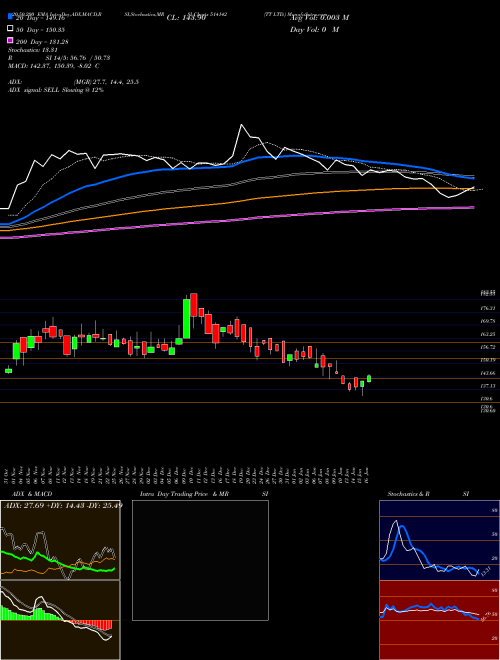Click the white 50 Day legend swatch

pyautogui.click(x=10, y=29)
